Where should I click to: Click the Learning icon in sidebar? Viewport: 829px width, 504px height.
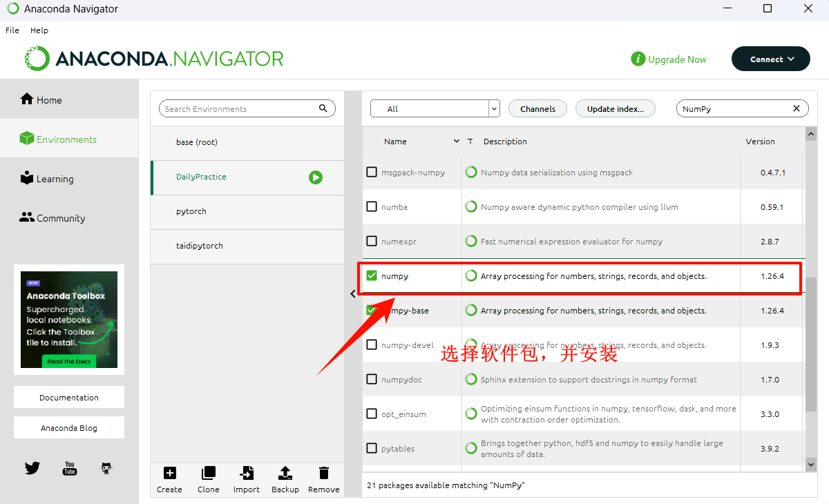coord(27,178)
